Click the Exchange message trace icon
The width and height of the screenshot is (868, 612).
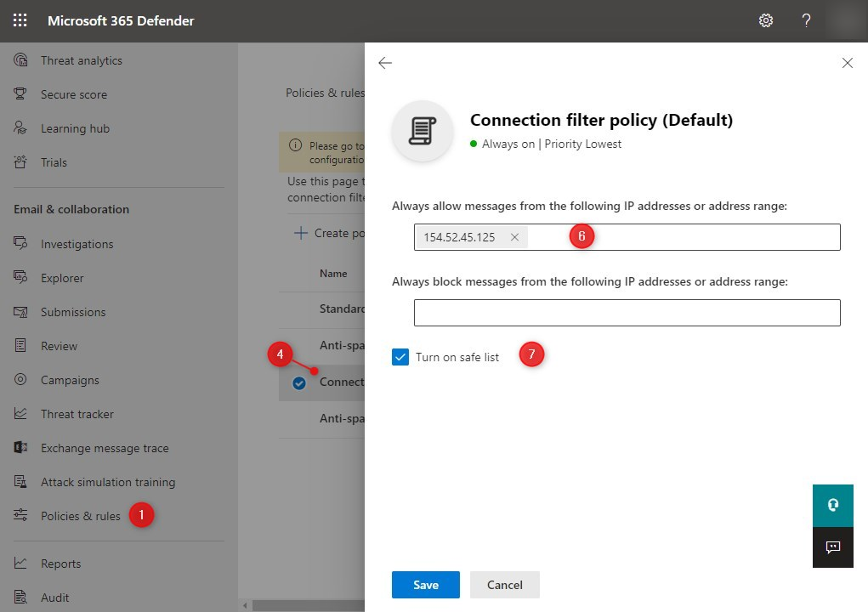[x=21, y=448]
